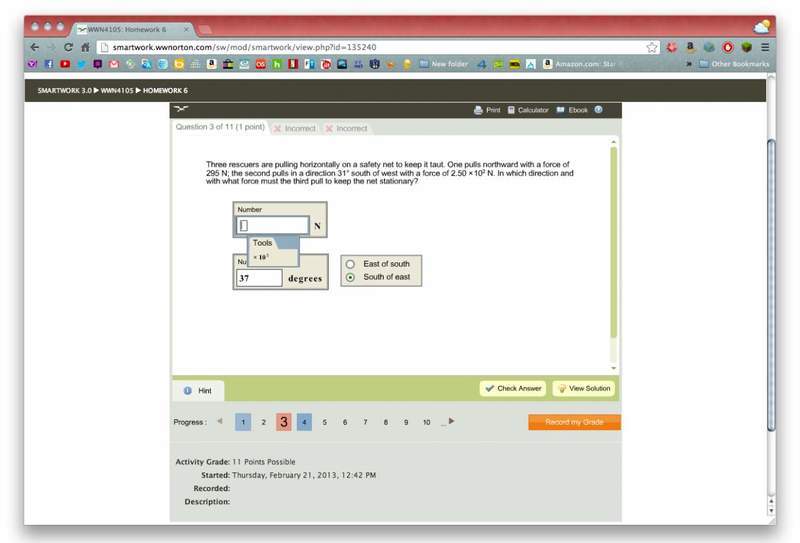Click the help question mark icon
The height and width of the screenshot is (543, 800).
[598, 109]
